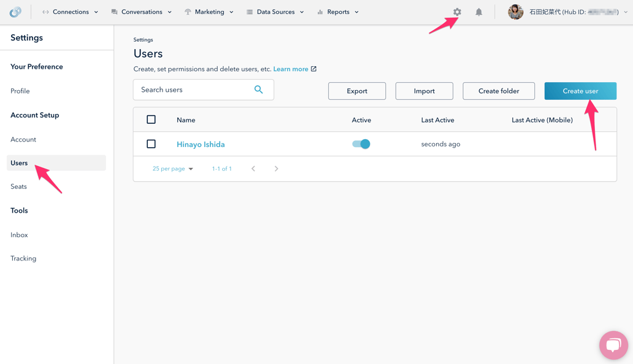The width and height of the screenshot is (633, 364).
Task: Toggle Active switch for Hinayo Ishida
Action: tap(361, 144)
